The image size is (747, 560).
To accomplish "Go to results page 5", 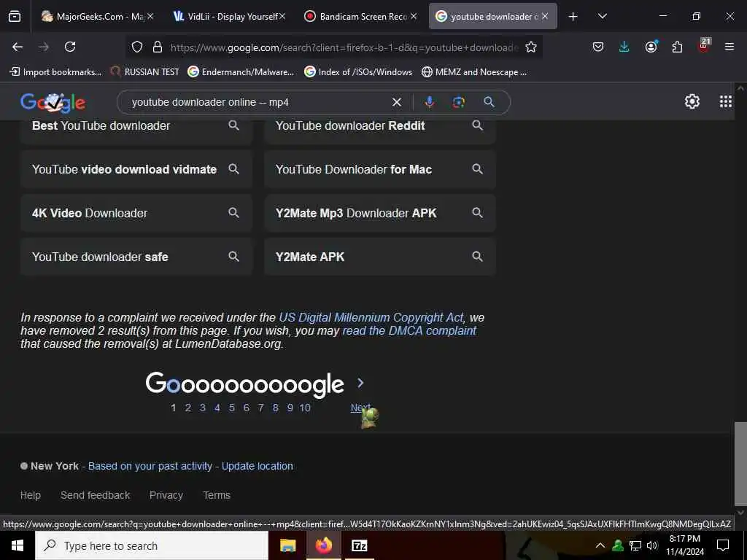I will pos(231,408).
